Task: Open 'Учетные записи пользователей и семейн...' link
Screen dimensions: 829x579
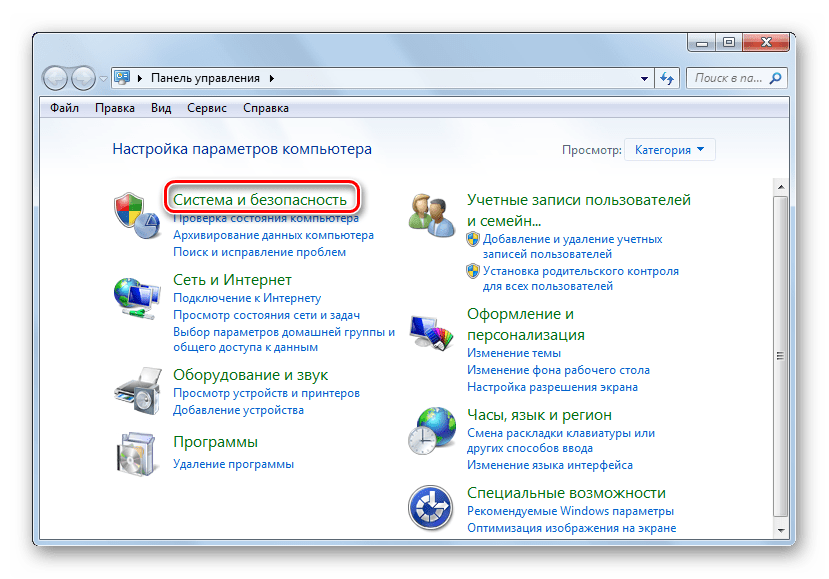Action: [579, 210]
